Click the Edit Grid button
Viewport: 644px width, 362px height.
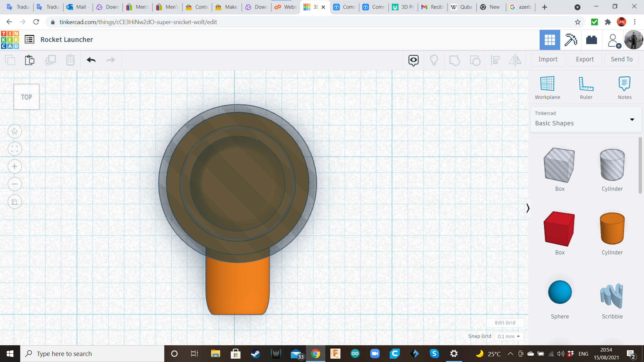[505, 323]
